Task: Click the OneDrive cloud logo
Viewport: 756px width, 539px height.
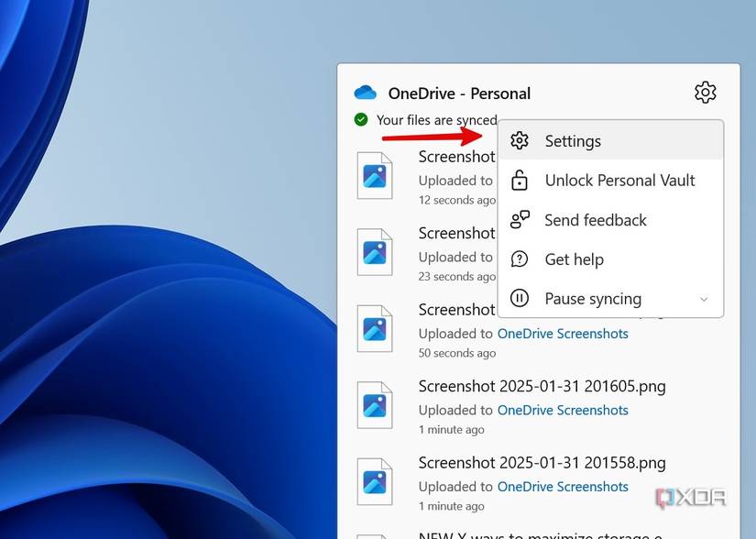Action: tap(365, 93)
